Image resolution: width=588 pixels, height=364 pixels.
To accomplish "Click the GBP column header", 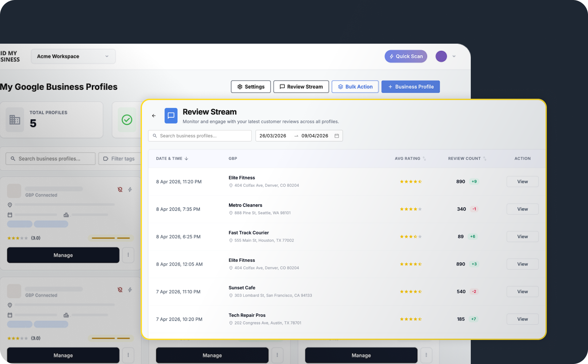I will tap(233, 159).
